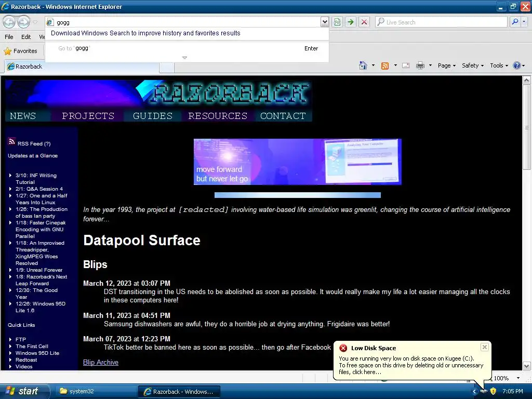Click the Forward navigation arrow button
532x399 pixels.
23,22
